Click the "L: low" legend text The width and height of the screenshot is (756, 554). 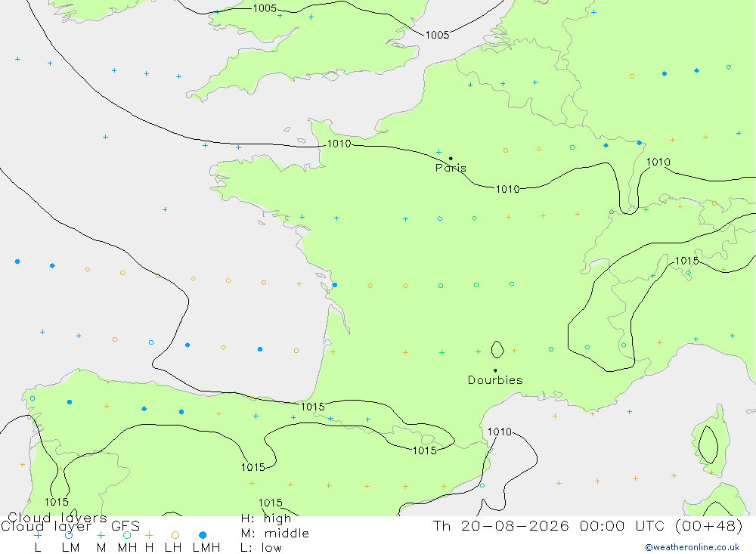coord(261,548)
